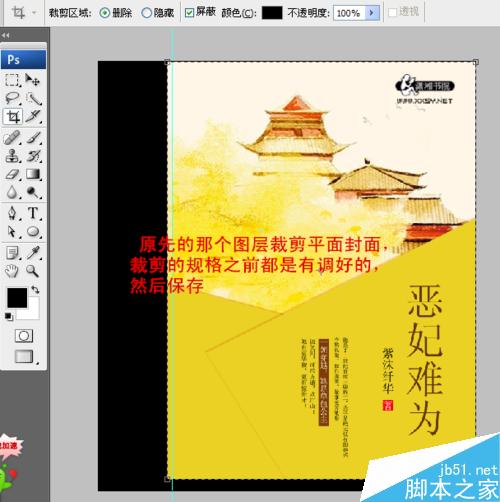Select the Eraser tool
This screenshot has width=500, height=502.
tap(12, 174)
